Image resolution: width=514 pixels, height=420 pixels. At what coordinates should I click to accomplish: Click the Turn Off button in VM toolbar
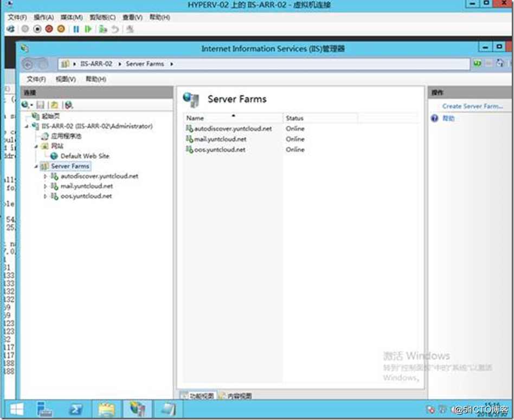pyautogui.click(x=37, y=29)
